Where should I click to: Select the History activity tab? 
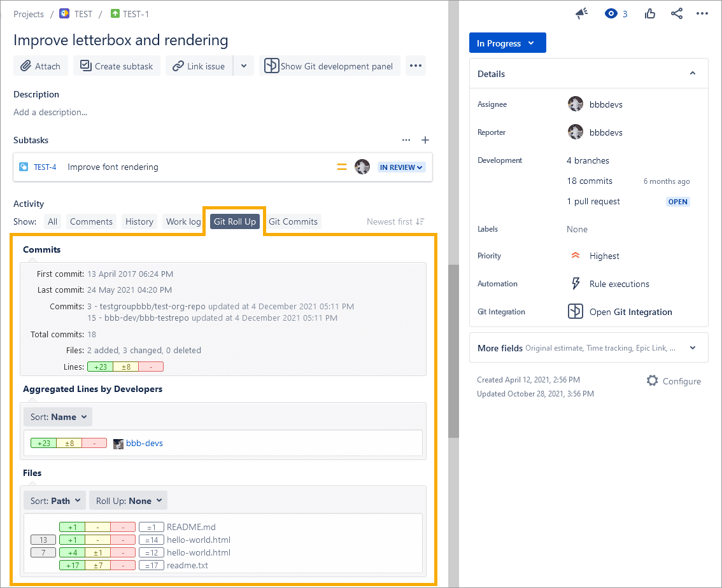pyautogui.click(x=139, y=221)
